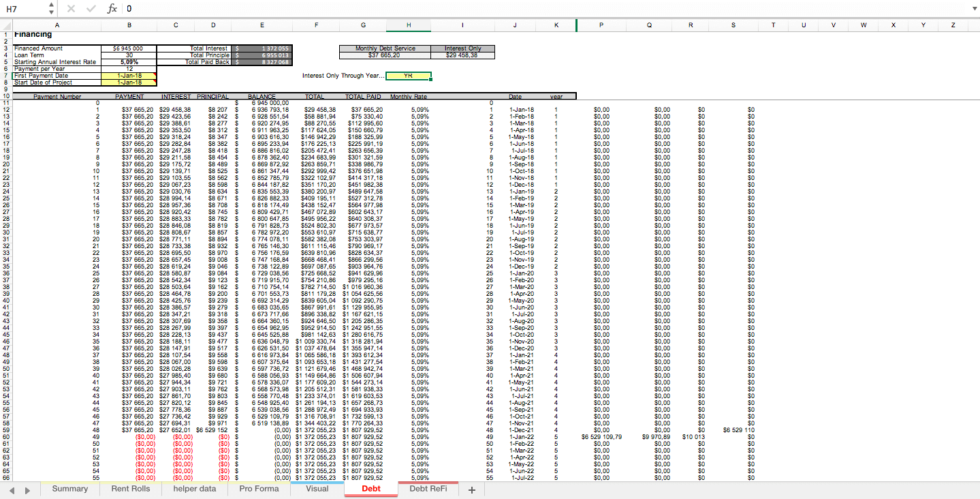Click the formula bar dropdown arrow at far right

(973, 8)
